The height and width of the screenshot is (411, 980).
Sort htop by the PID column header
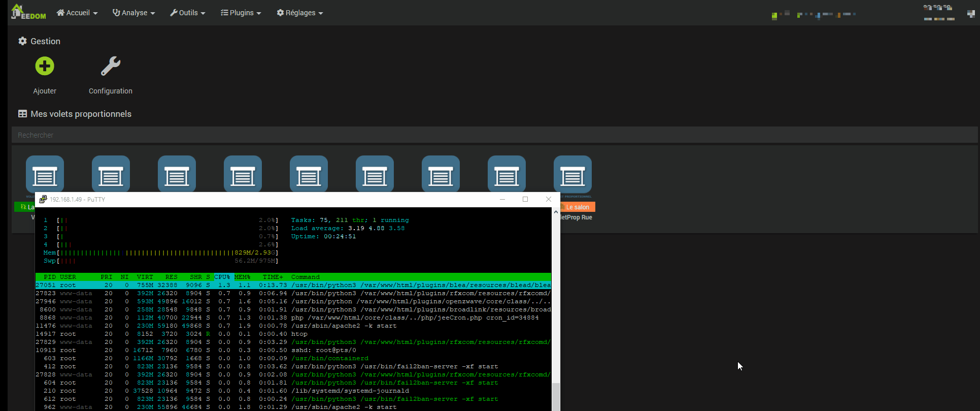[50, 277]
